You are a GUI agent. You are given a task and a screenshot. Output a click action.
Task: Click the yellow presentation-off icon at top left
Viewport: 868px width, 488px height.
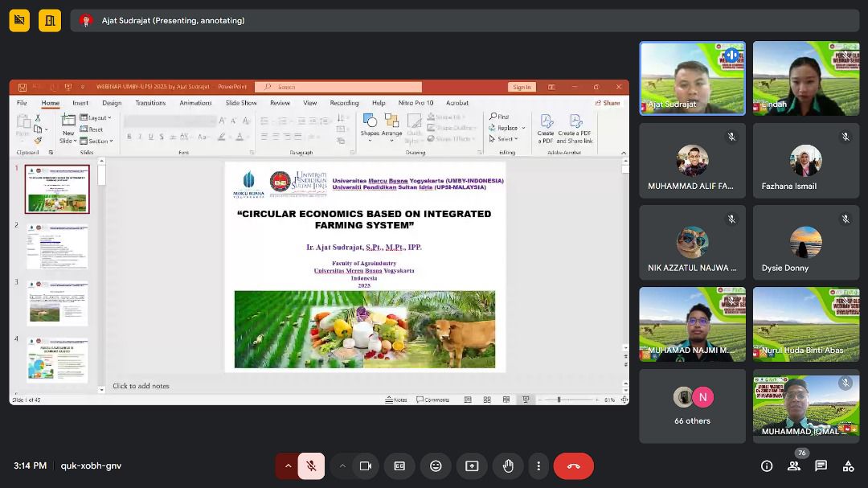click(x=19, y=20)
